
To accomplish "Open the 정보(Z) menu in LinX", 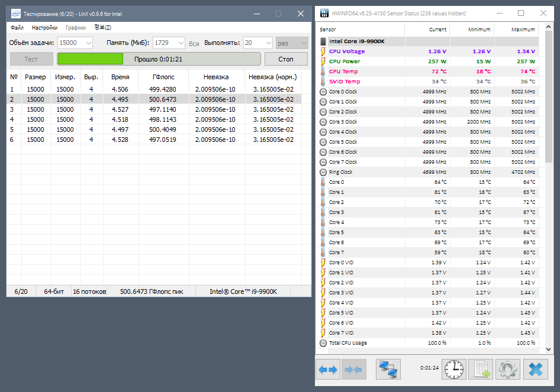I will 103,27.
